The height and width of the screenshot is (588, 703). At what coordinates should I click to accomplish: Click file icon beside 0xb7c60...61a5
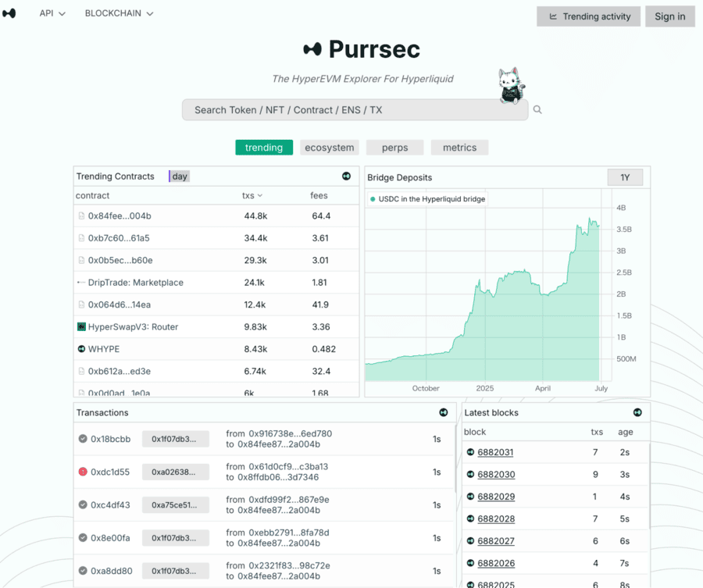81,238
